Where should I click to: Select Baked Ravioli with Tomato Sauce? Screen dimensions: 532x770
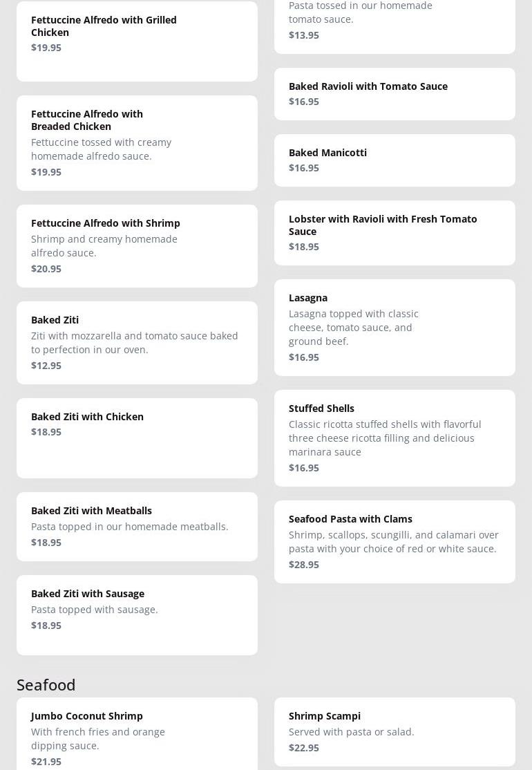395,94
